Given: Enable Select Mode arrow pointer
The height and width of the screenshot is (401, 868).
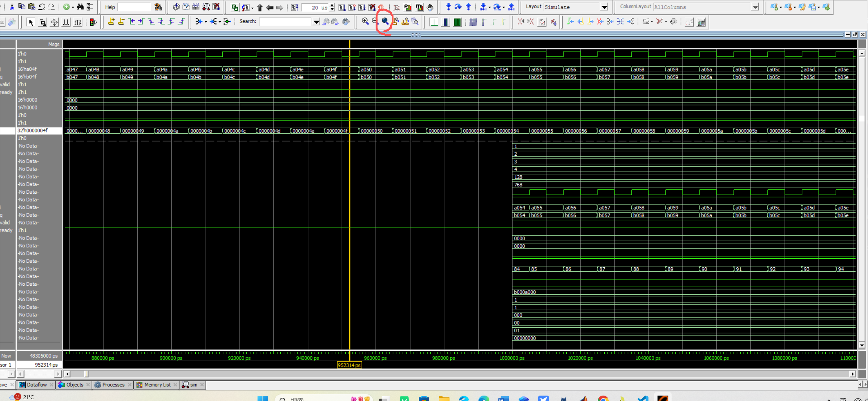Looking at the screenshot, I should click(31, 22).
